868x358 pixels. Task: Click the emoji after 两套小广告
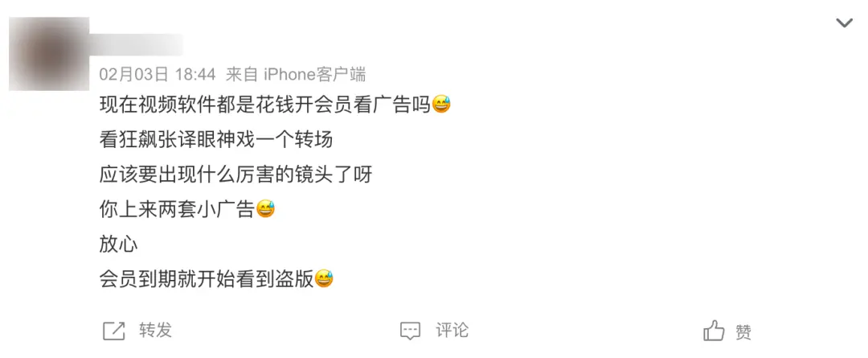click(x=265, y=209)
